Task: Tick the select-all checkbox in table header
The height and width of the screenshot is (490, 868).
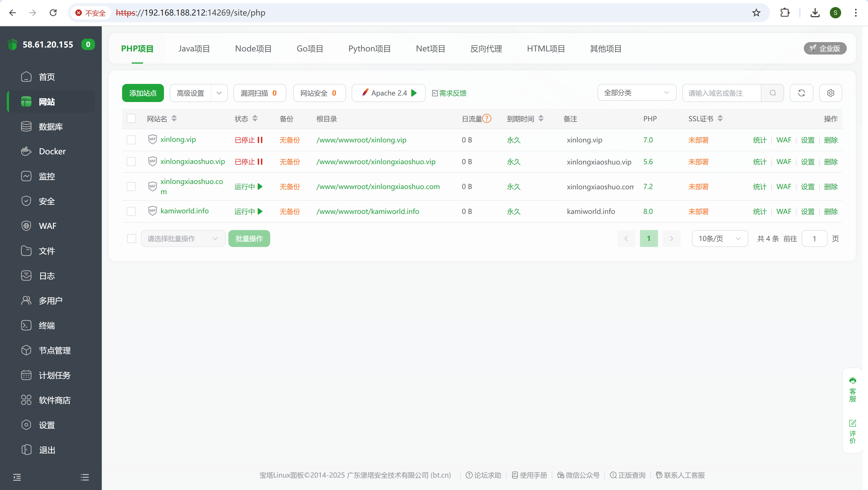Action: click(131, 118)
